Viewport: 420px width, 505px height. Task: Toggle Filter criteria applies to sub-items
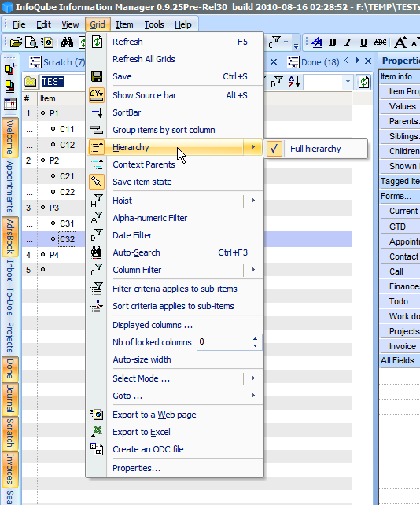175,289
